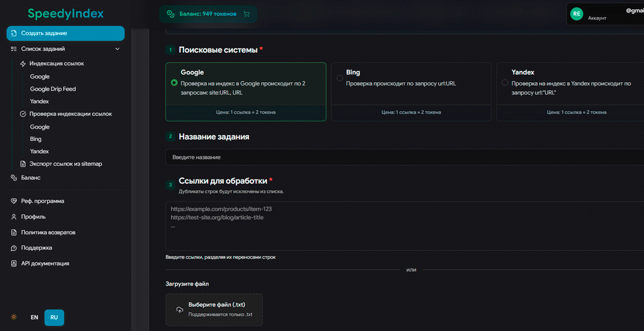This screenshot has height=331, width=644.
Task: Click Поисковые системы heading
Action: click(x=218, y=49)
